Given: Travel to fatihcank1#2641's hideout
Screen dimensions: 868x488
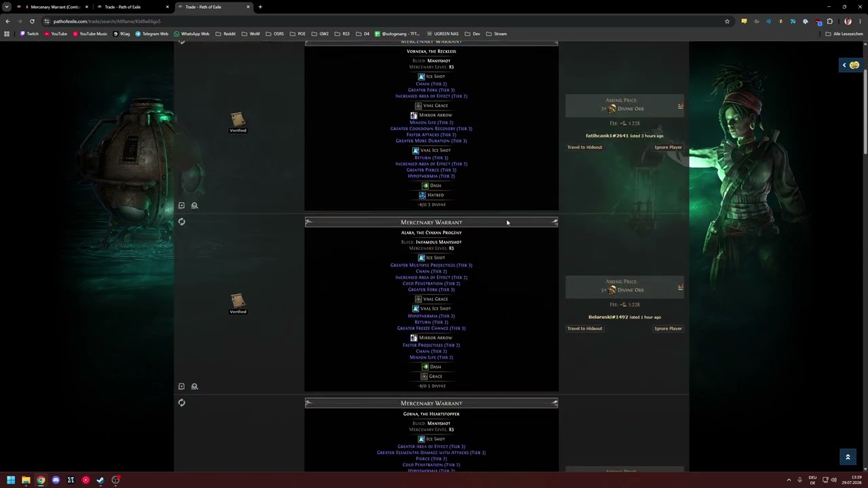Looking at the screenshot, I should [x=585, y=147].
